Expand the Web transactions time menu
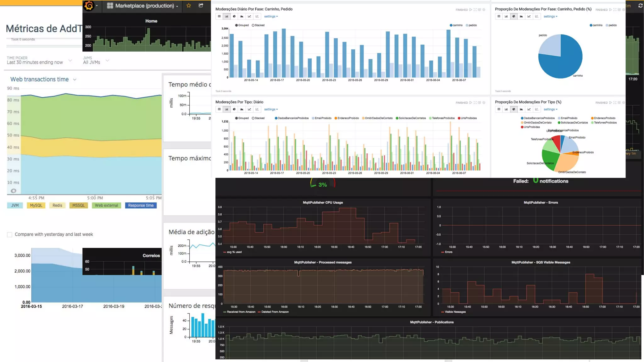This screenshot has height=362, width=644. tap(75, 80)
